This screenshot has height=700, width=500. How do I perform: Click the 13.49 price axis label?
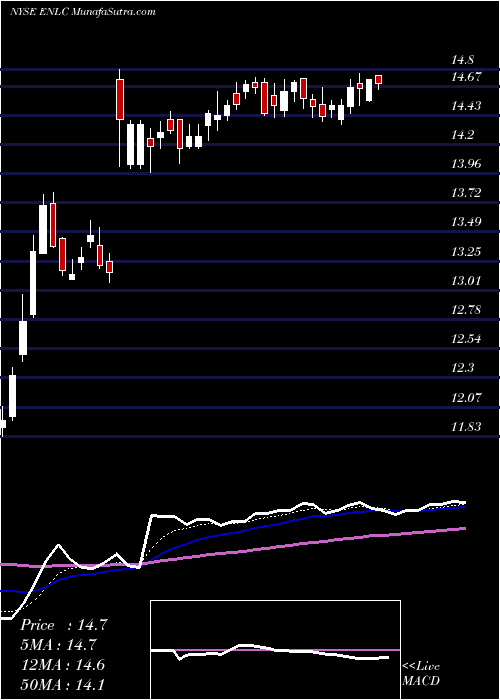tap(467, 222)
